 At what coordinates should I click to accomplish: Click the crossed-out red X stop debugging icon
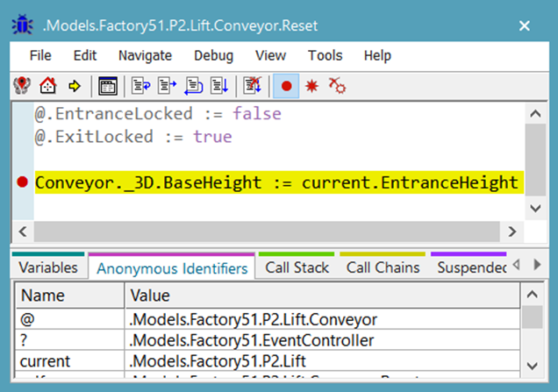coord(253,86)
